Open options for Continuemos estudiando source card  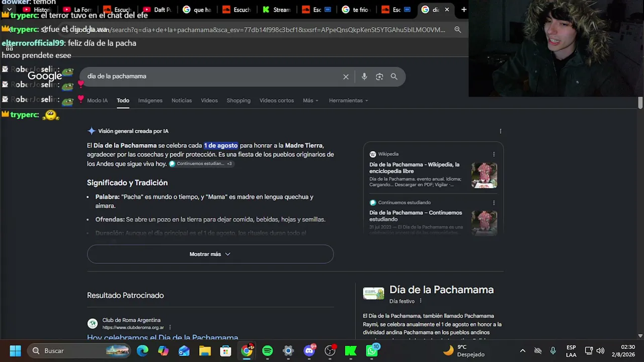coord(494,203)
